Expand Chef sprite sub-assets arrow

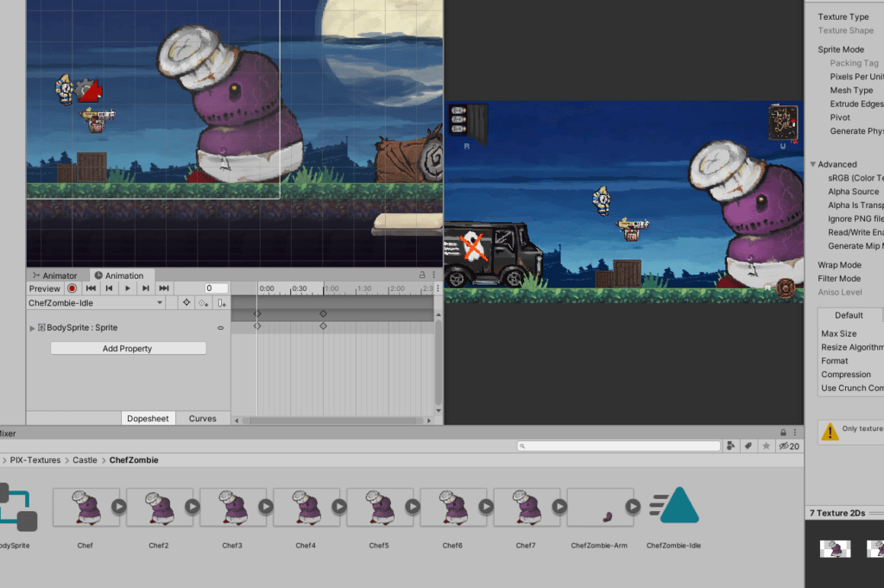click(x=119, y=506)
